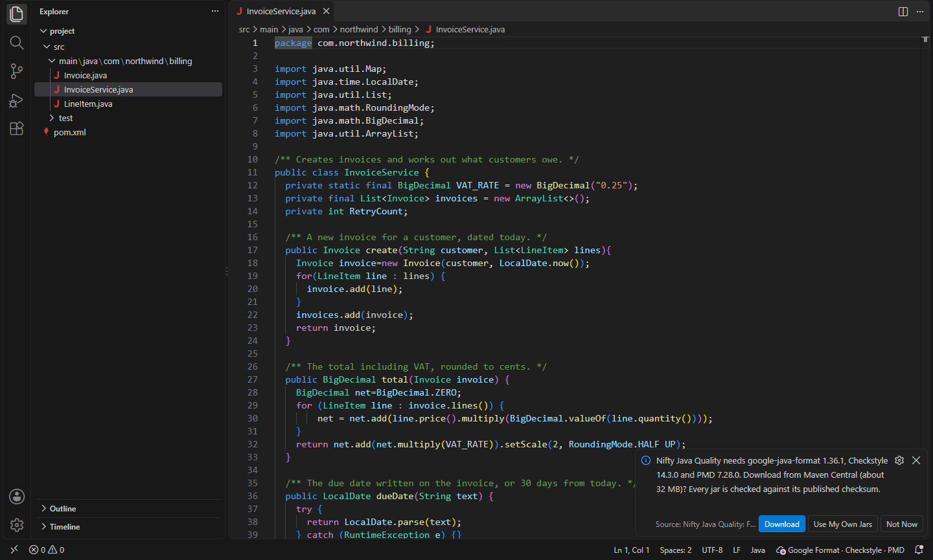Open the Search view
This screenshot has height=560, width=933.
pos(17,43)
